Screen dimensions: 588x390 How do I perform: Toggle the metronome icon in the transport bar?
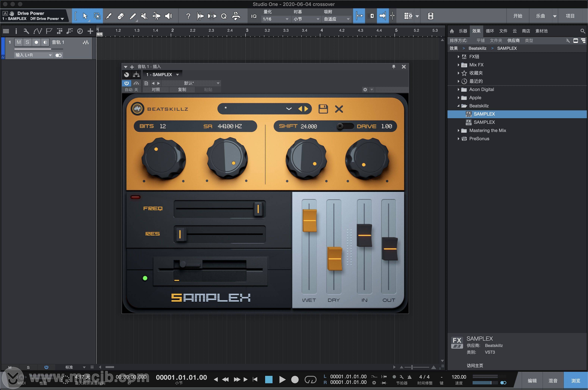point(410,377)
